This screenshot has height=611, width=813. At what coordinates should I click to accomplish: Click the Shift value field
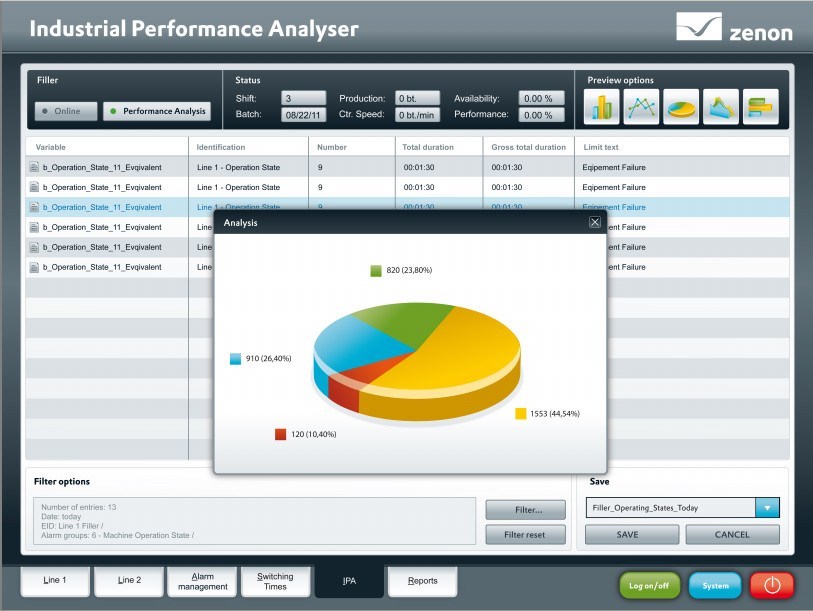pos(303,98)
